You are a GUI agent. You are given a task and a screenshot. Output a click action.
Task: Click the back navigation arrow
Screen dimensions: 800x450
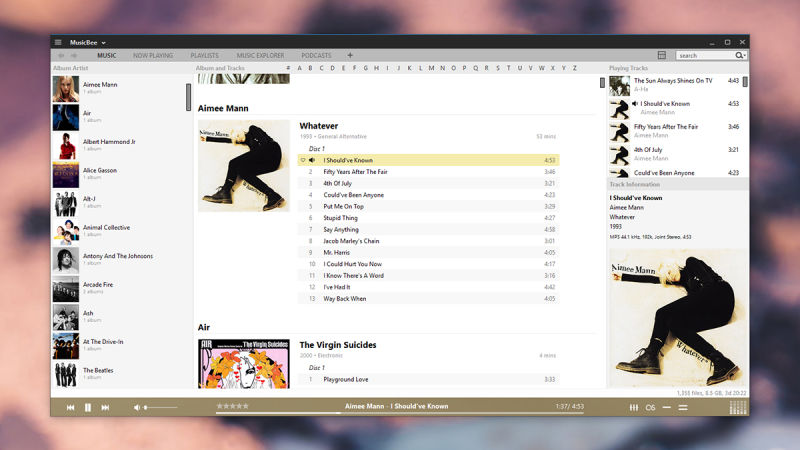click(61, 55)
